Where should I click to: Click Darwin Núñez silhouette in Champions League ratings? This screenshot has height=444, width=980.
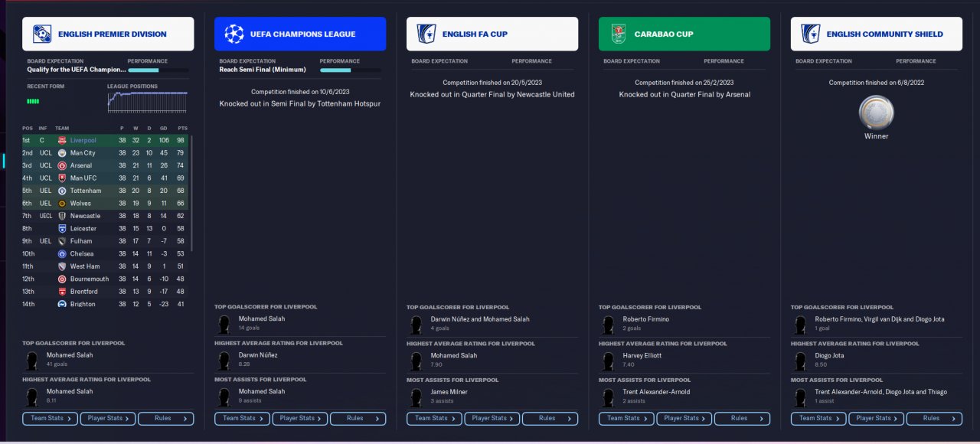point(224,361)
